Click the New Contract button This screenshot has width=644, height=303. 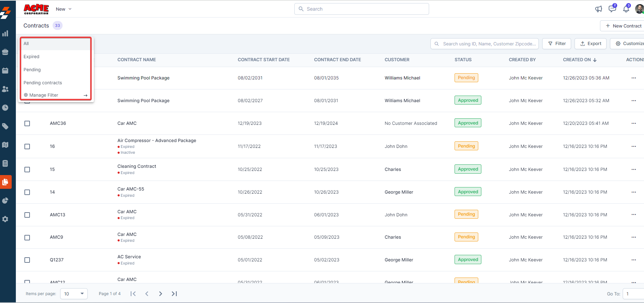click(623, 26)
